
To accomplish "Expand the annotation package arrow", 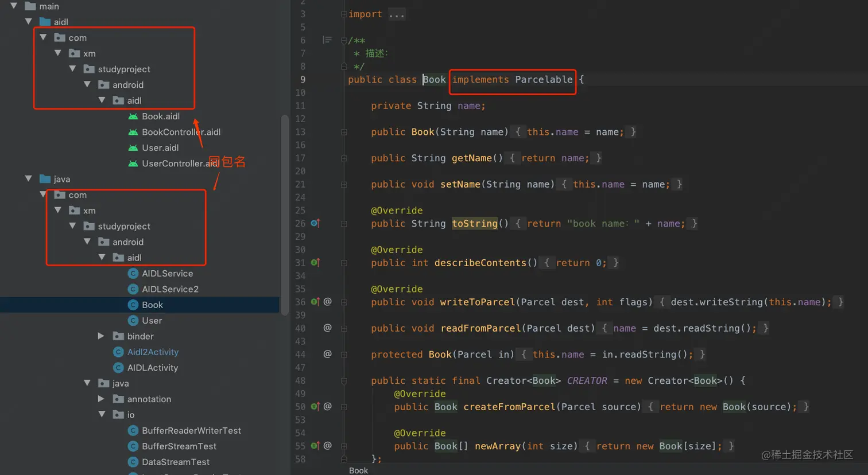I will point(101,399).
